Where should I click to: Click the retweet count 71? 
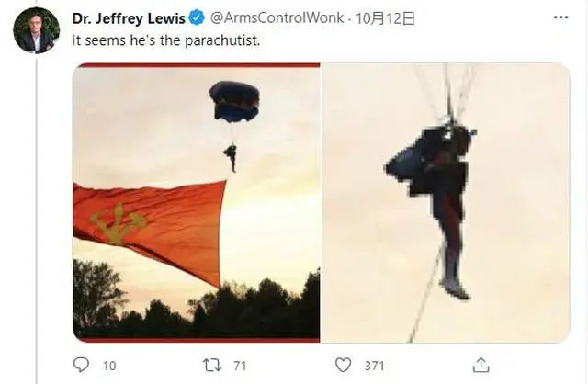pos(240,366)
